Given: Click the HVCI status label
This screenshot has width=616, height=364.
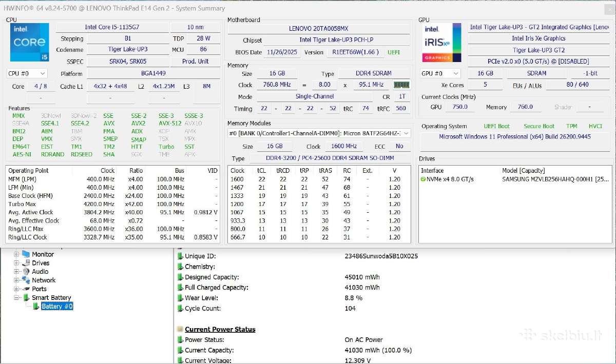Looking at the screenshot, I should 595,126.
